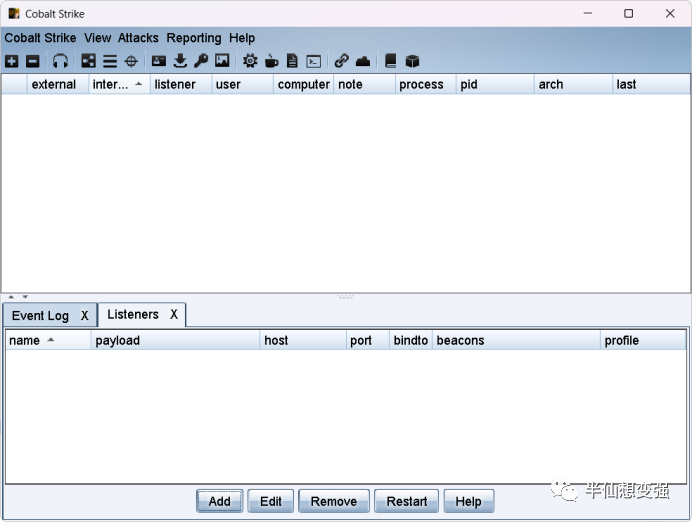
Task: Sort listeners by the payload column header
Action: [175, 340]
